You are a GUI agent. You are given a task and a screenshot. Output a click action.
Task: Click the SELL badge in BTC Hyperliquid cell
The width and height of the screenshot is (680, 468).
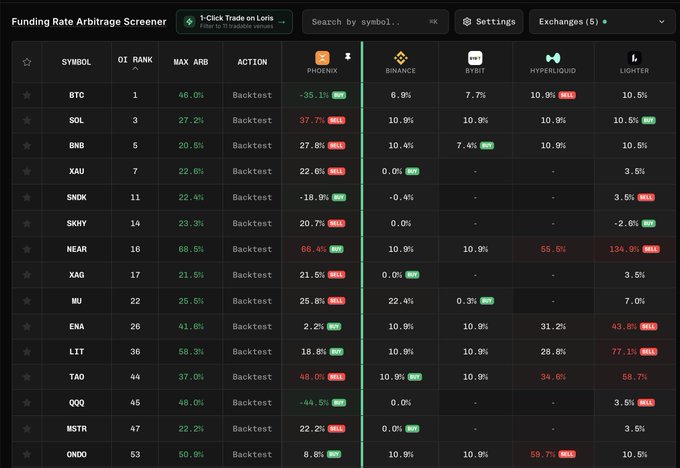point(567,95)
